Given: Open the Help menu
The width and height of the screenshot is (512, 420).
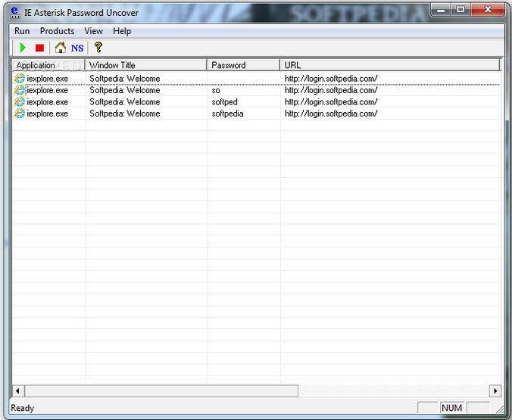Looking at the screenshot, I should (122, 31).
